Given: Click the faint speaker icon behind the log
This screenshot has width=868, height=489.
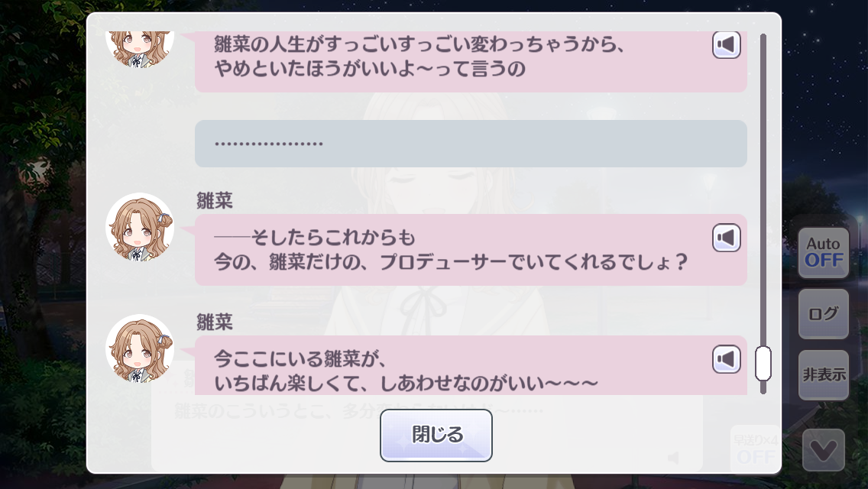Looking at the screenshot, I should [673, 458].
